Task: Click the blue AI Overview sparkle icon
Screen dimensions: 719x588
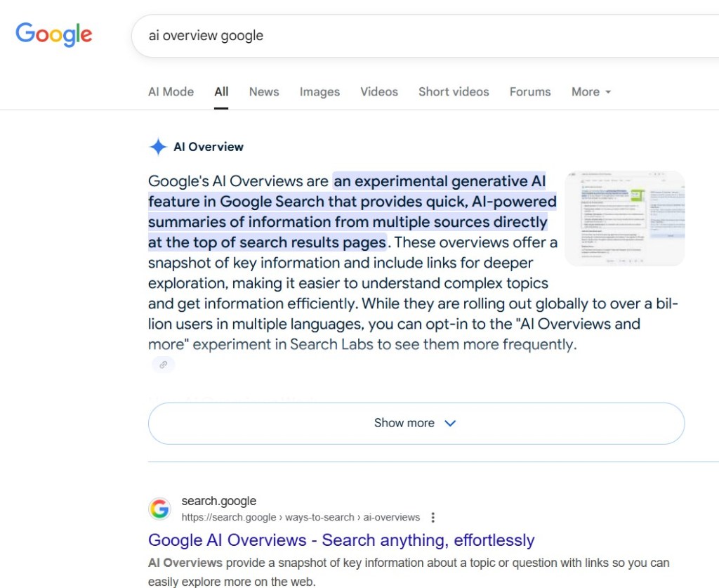Action: point(158,147)
